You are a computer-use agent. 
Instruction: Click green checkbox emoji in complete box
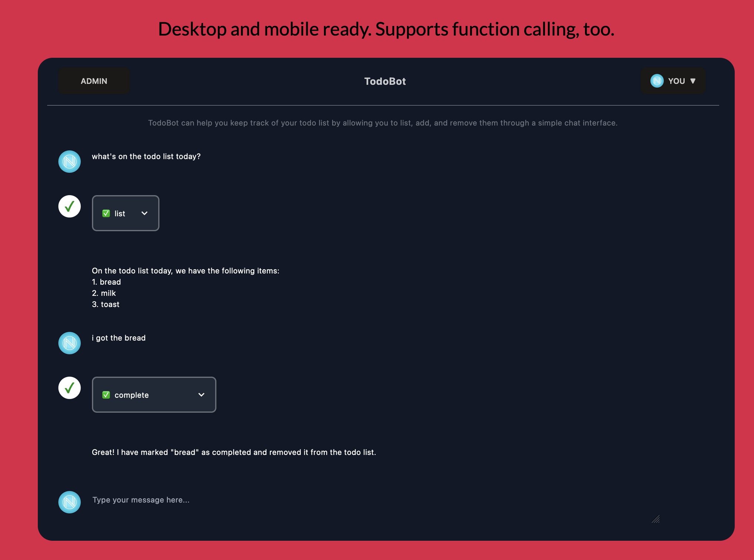click(x=106, y=395)
